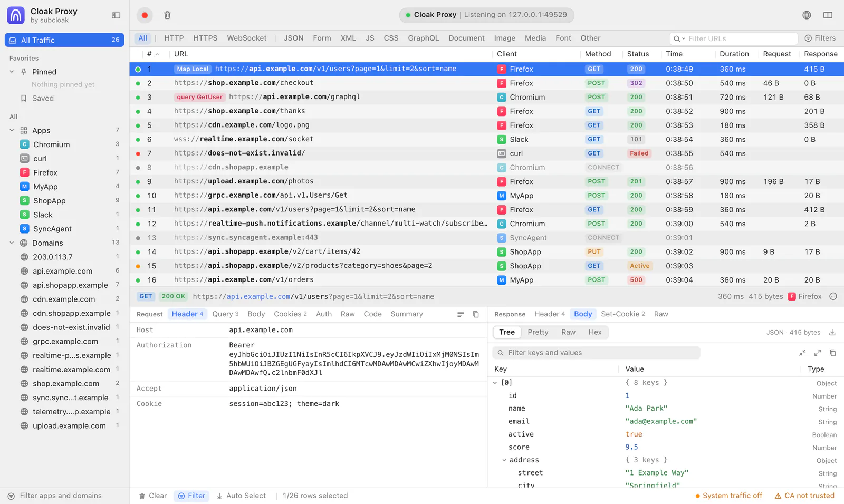Image resolution: width=844 pixels, height=504 pixels.
Task: Toggle System traffic off status
Action: [728, 496]
